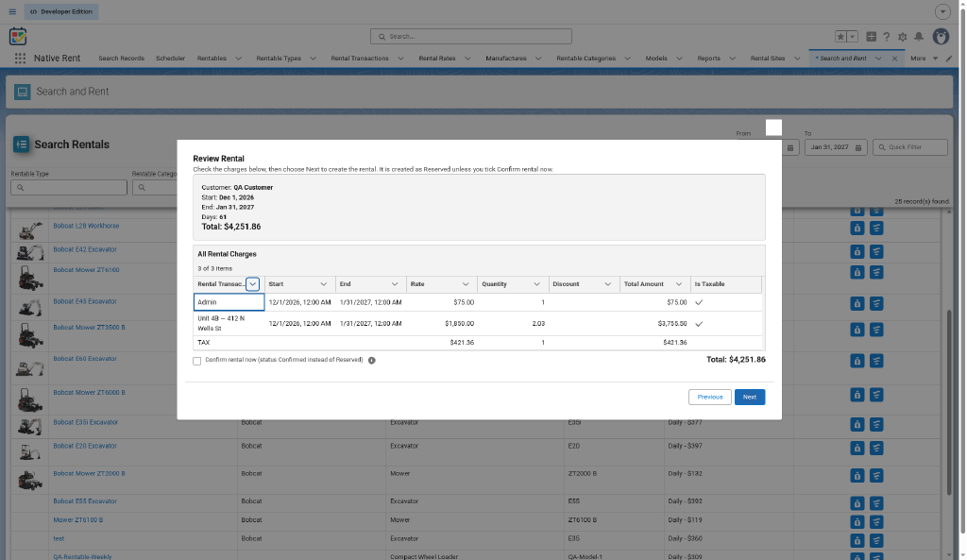This screenshot has height=560, width=967.
Task: Click the results list vertical scrollbar
Action: pyautogui.click(x=949, y=401)
